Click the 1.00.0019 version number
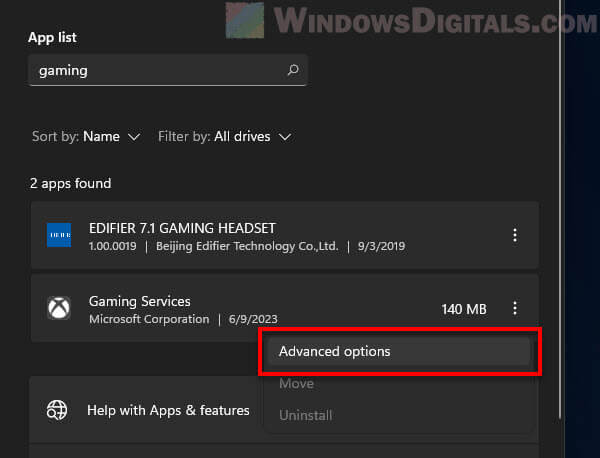 click(112, 246)
